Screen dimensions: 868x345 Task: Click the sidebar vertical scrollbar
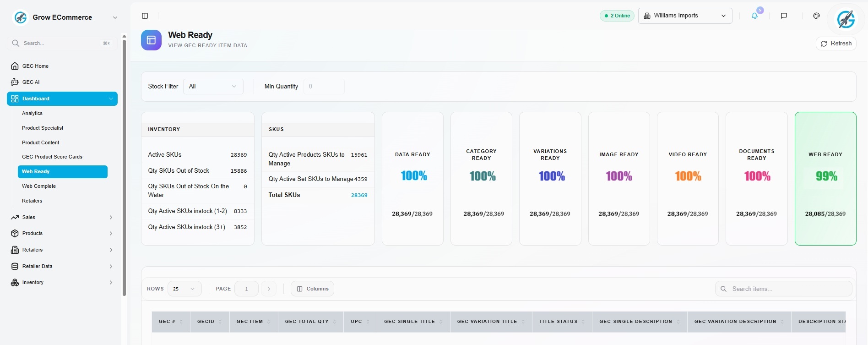124,167
